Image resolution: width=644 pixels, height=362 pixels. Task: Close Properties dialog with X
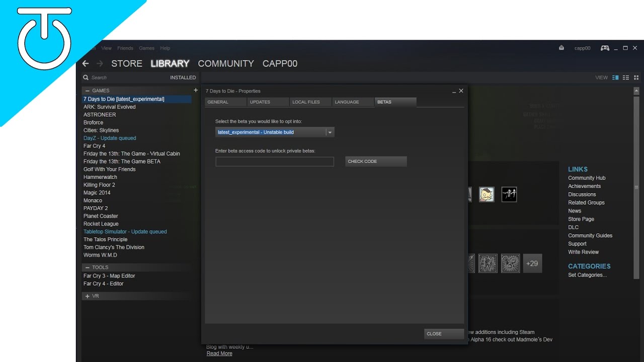point(461,91)
